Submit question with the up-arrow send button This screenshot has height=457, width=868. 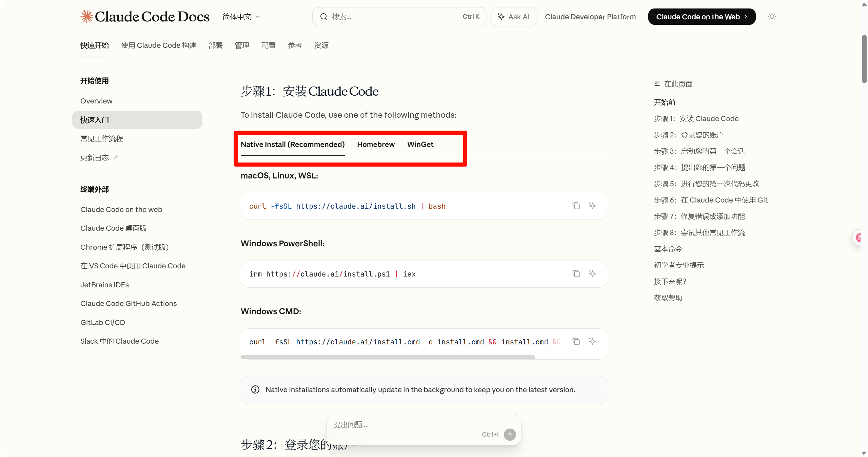pyautogui.click(x=510, y=434)
